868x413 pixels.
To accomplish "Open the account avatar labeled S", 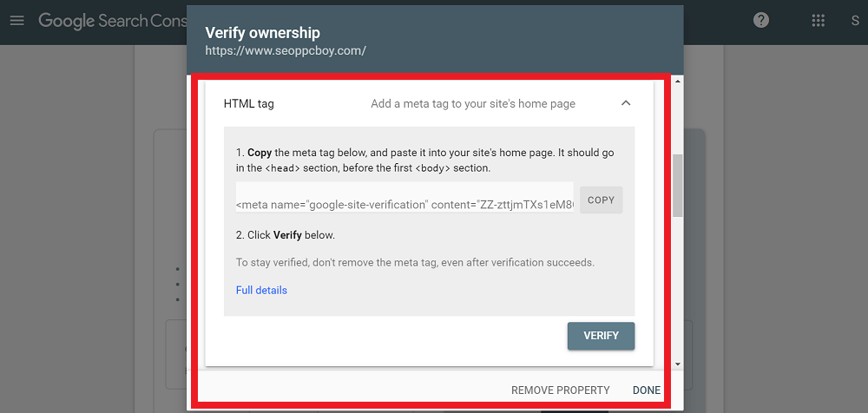I will [x=855, y=21].
